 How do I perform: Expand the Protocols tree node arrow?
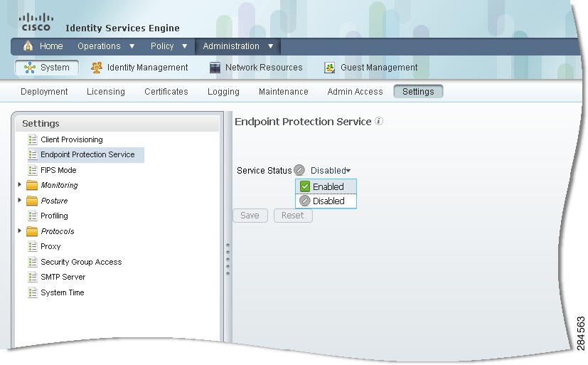19,231
